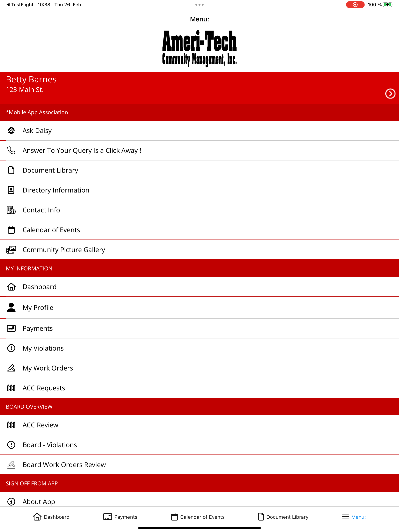Screen dimensions: 399x532
Task: Tap the 123 Main St. address text
Action: coord(25,89)
